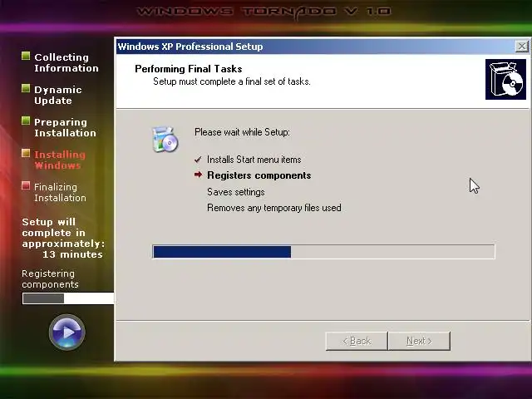This screenshot has width=532, height=399.
Task: Click the Windows Tornado V 1.0 banner title
Action: tap(264, 12)
